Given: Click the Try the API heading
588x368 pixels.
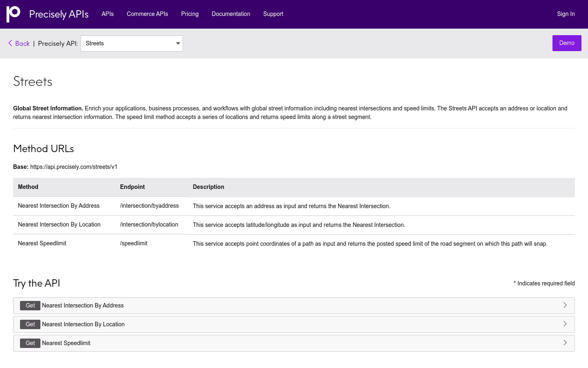Looking at the screenshot, I should coord(37,283).
